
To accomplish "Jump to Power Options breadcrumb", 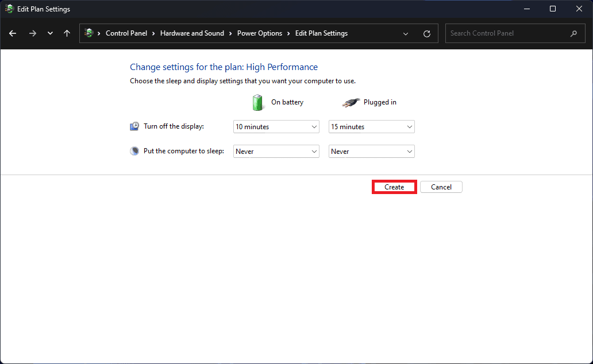I will (259, 33).
